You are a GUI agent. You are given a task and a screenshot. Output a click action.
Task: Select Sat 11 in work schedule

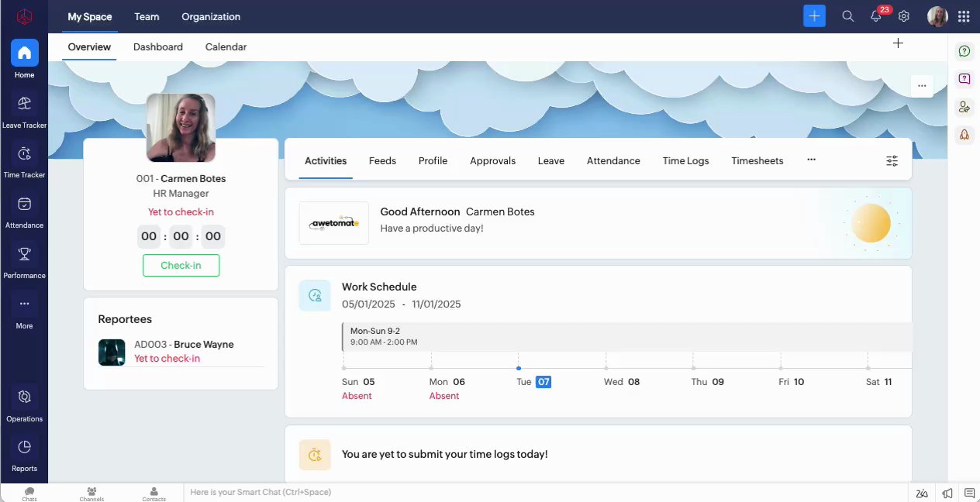click(879, 382)
